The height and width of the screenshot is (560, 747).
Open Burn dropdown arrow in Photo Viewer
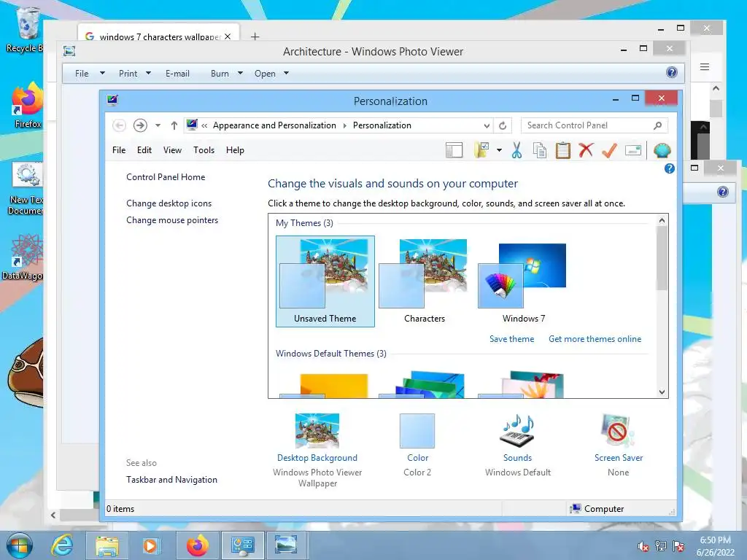tap(240, 74)
